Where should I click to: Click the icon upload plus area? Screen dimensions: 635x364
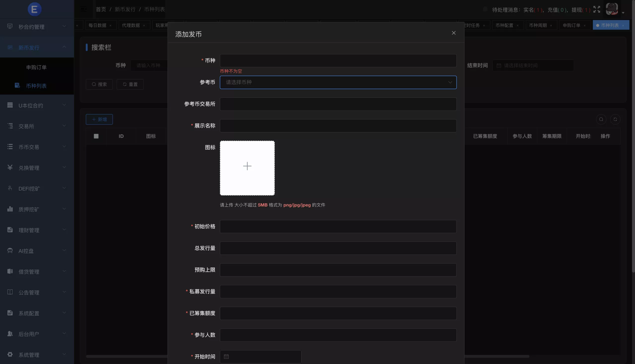click(x=247, y=166)
